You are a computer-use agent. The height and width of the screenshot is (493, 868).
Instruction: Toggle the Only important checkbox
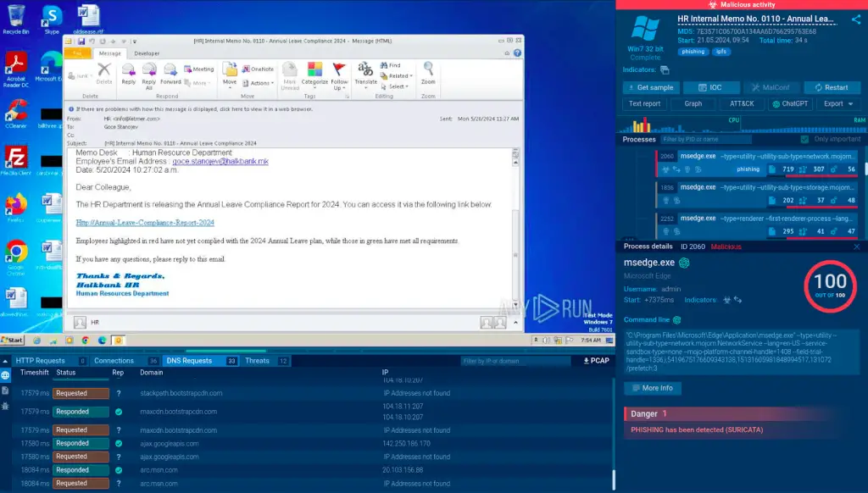(x=804, y=140)
